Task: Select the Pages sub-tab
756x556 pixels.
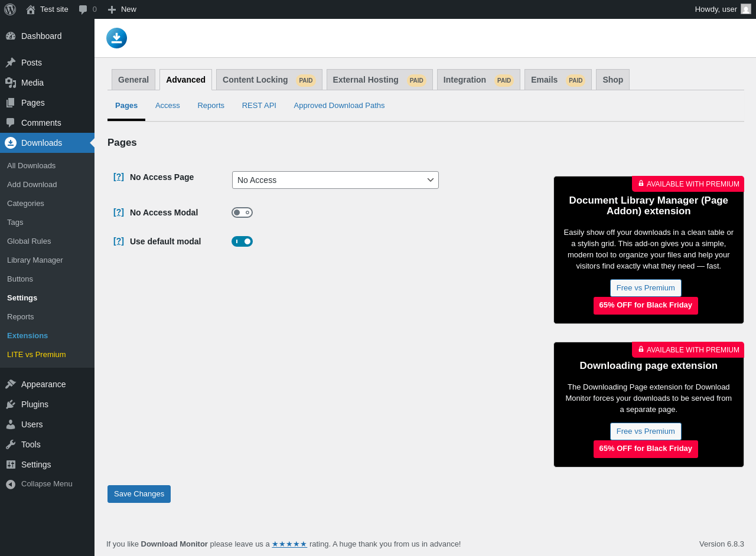Action: pyautogui.click(x=126, y=106)
